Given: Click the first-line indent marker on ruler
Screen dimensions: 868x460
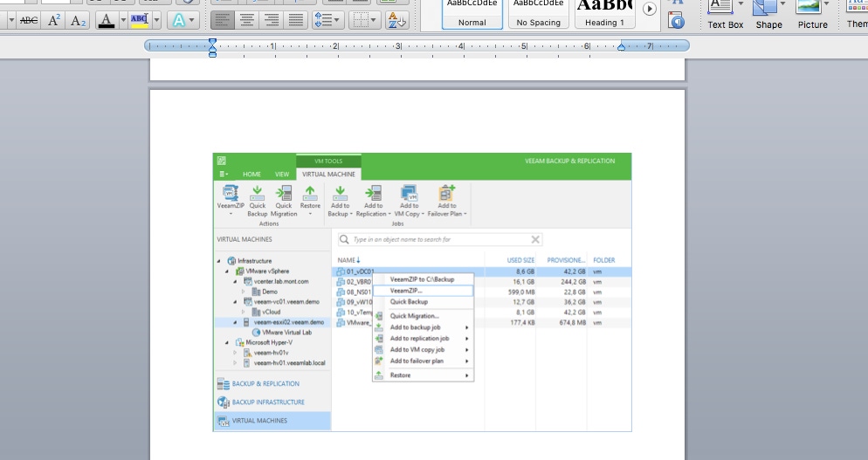Looking at the screenshot, I should point(212,42).
